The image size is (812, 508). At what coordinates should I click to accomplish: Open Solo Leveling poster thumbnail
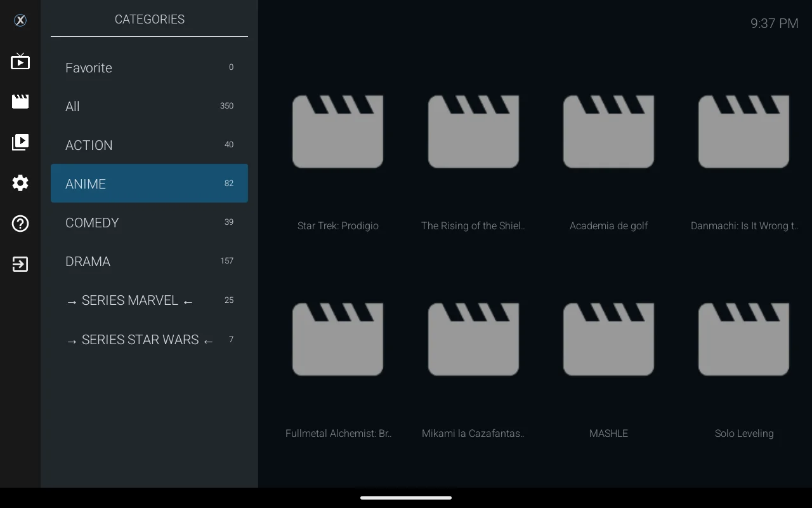click(x=743, y=339)
